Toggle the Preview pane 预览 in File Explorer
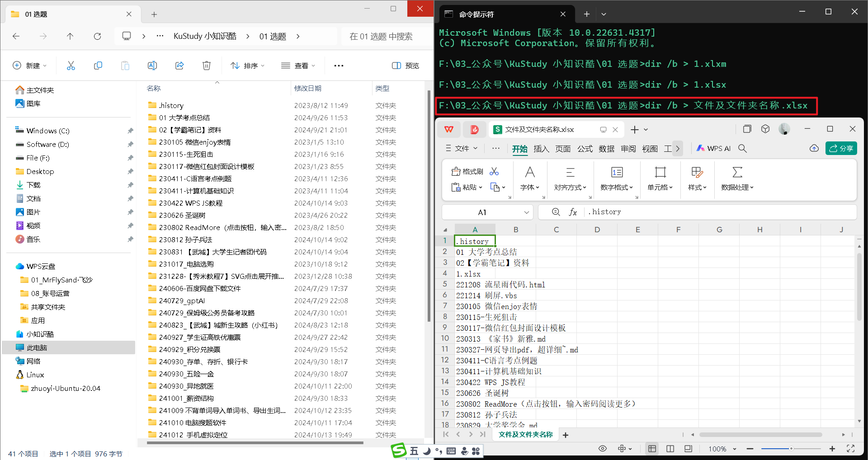 (406, 66)
